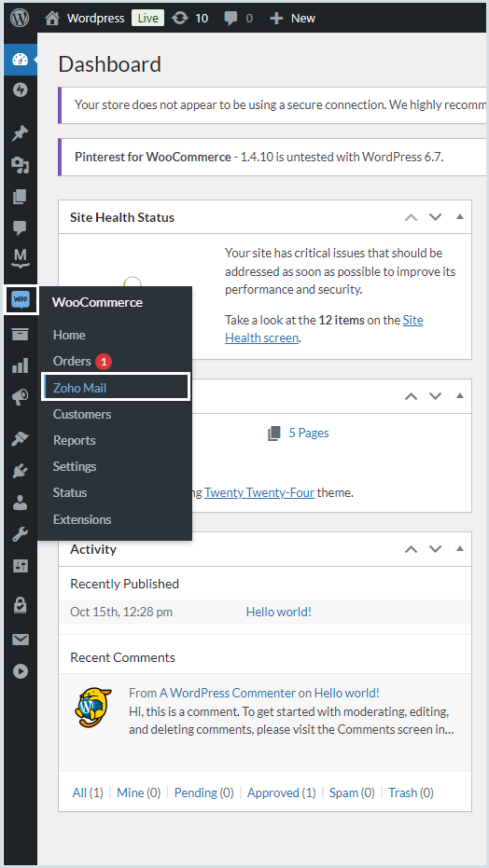Filter comments by Pending (0)
Image resolution: width=489 pixels, height=868 pixels.
pyautogui.click(x=203, y=792)
